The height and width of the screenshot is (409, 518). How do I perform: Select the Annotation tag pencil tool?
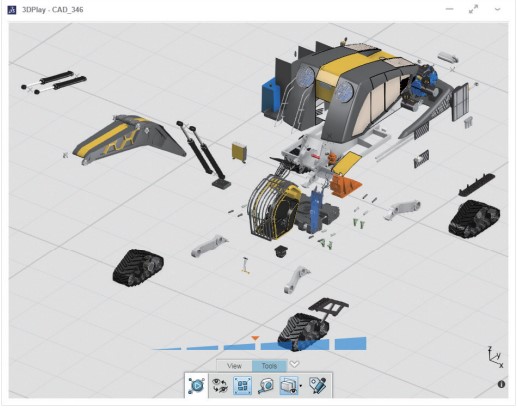coord(318,386)
